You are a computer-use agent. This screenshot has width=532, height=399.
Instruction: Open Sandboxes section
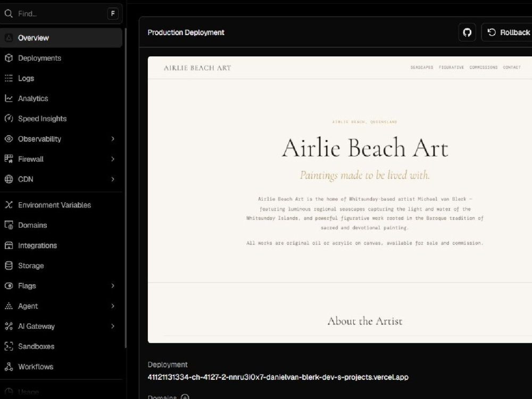(x=61, y=346)
